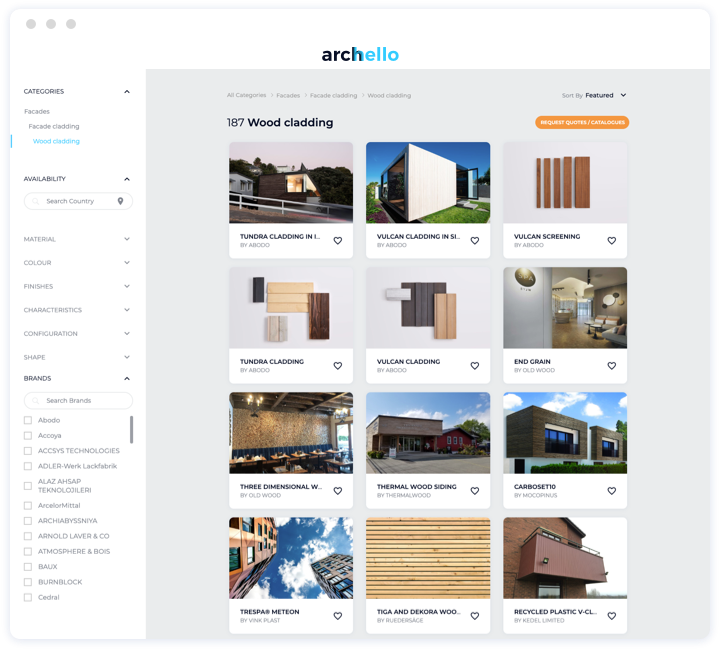Tick the BAUX brand checkbox
This screenshot has height=650, width=720.
[28, 566]
